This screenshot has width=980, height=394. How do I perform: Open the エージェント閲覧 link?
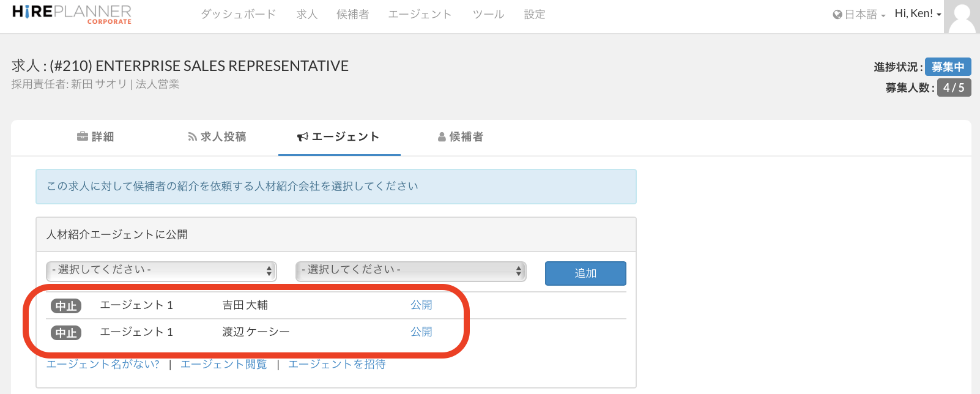point(223,364)
